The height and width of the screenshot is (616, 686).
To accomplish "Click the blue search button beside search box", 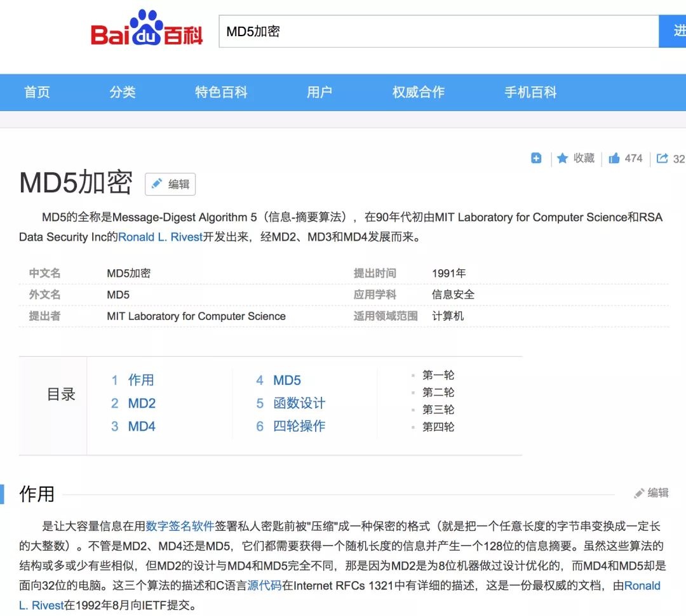I will pos(673,31).
